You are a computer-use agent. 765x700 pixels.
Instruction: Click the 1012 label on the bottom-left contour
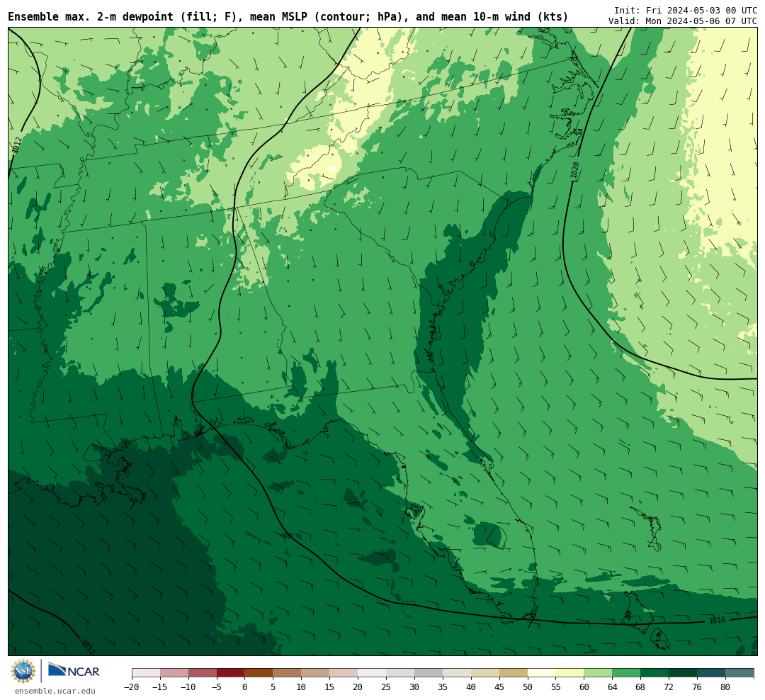[x=88, y=646]
